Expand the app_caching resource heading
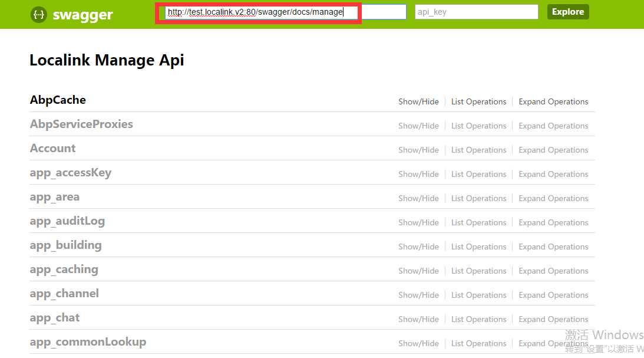Image resolution: width=644 pixels, height=358 pixels. [64, 270]
